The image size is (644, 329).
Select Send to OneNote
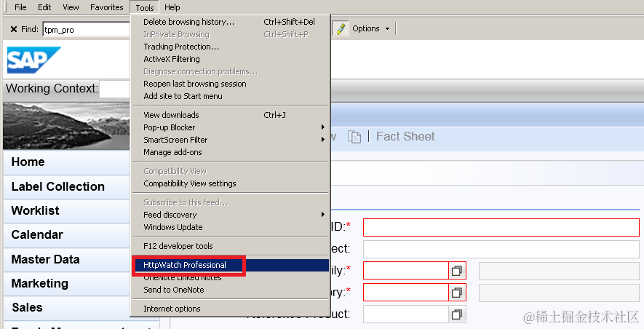[x=231, y=290]
